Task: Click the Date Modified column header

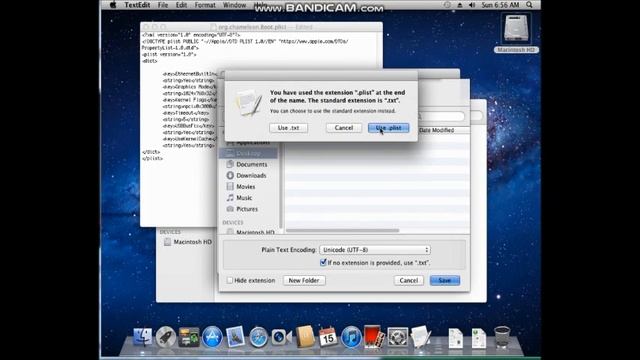Action: click(x=436, y=130)
